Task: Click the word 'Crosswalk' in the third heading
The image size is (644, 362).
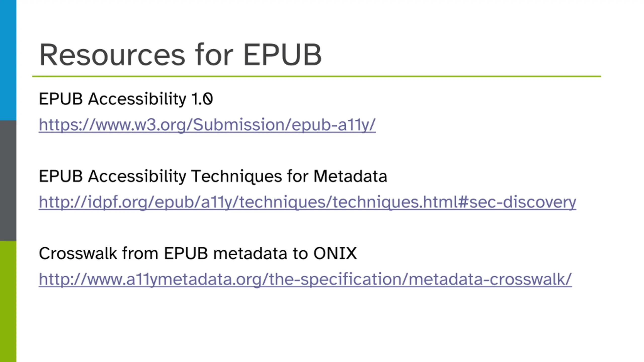Action: click(78, 253)
